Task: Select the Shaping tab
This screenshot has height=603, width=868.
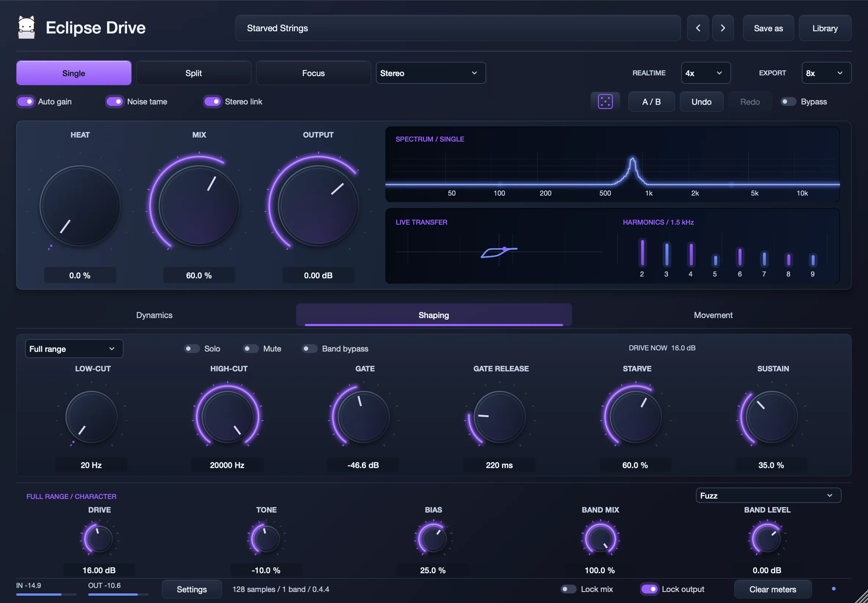Action: pos(433,315)
